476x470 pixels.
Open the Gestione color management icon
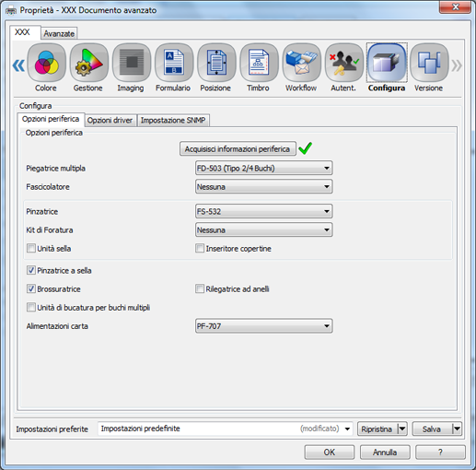89,63
